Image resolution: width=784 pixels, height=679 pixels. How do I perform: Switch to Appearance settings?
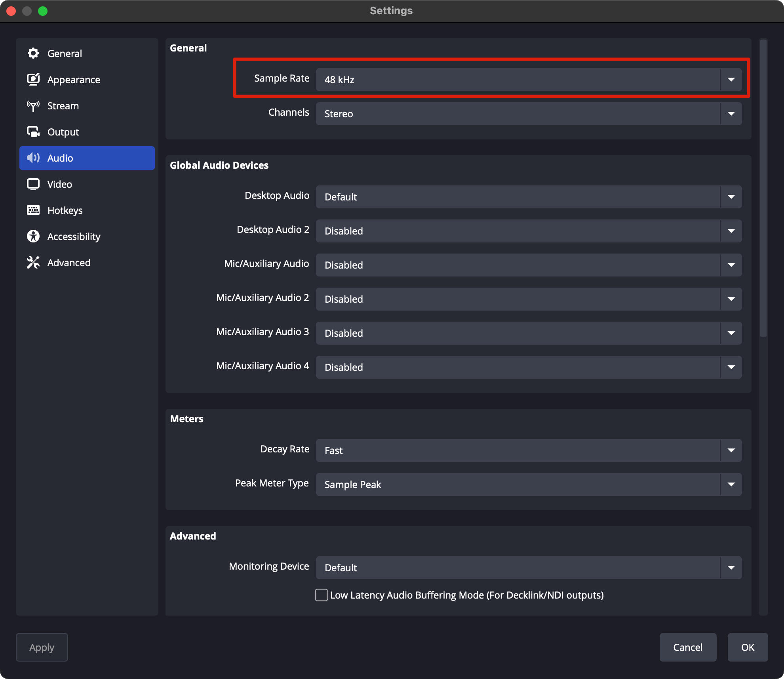87,80
